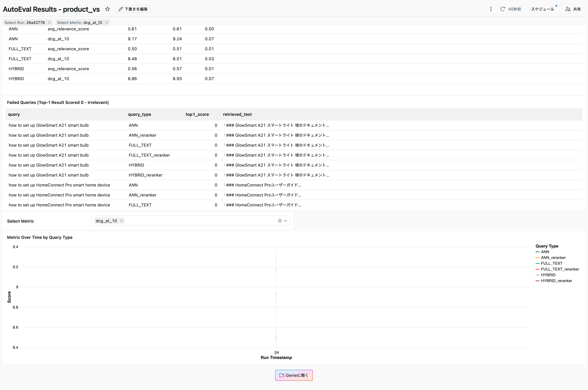Remove the Select Metric dcg_at_10 filter chip
The height and width of the screenshot is (390, 588).
point(107,22)
